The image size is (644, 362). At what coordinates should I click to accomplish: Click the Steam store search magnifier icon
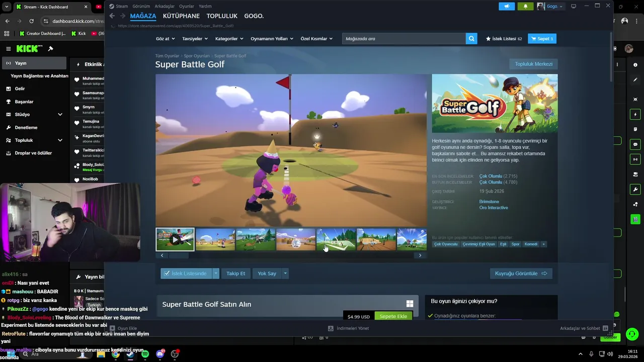471,39
